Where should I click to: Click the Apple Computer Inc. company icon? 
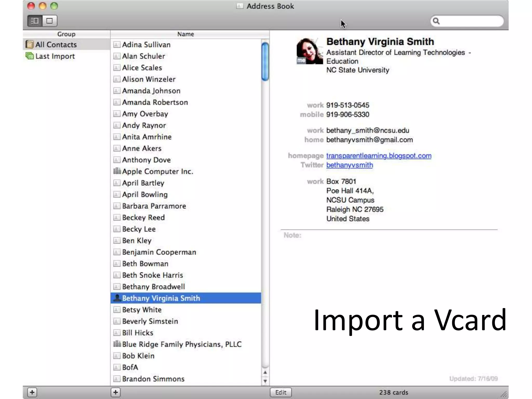click(117, 171)
